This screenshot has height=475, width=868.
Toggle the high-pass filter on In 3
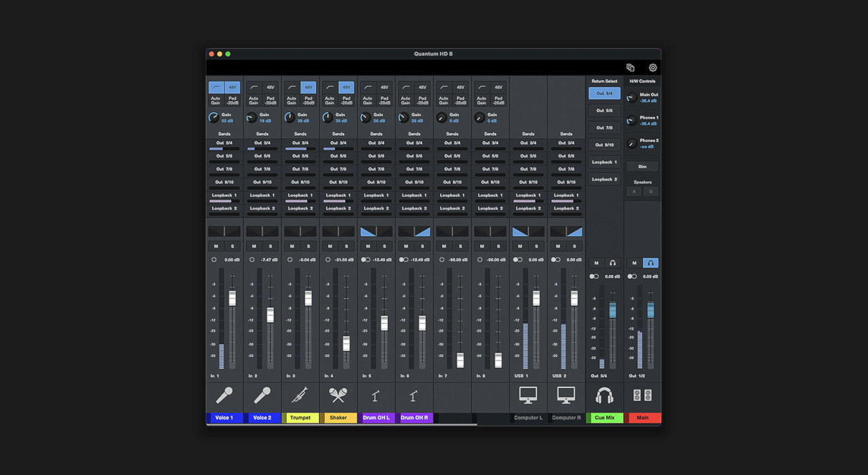292,88
